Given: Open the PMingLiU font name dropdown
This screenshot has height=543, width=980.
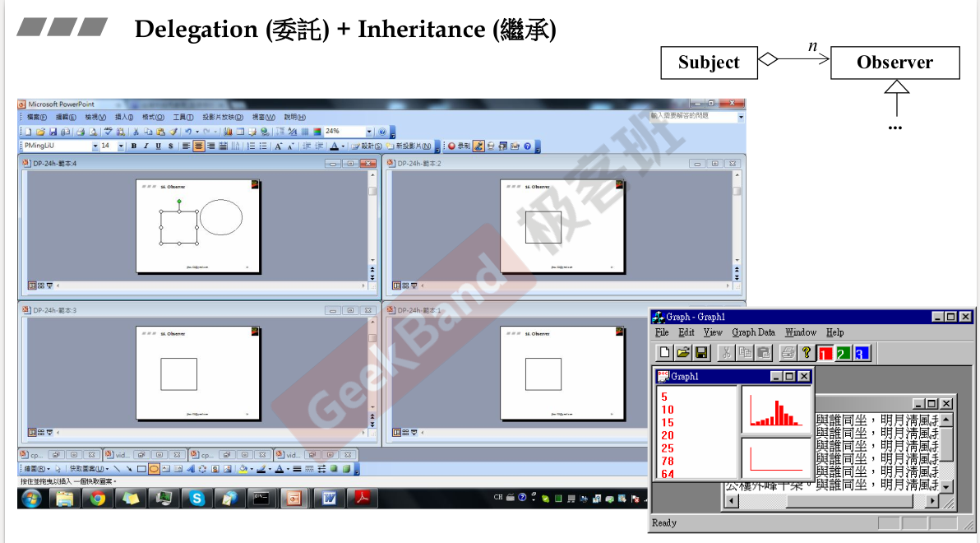Looking at the screenshot, I should point(95,146).
